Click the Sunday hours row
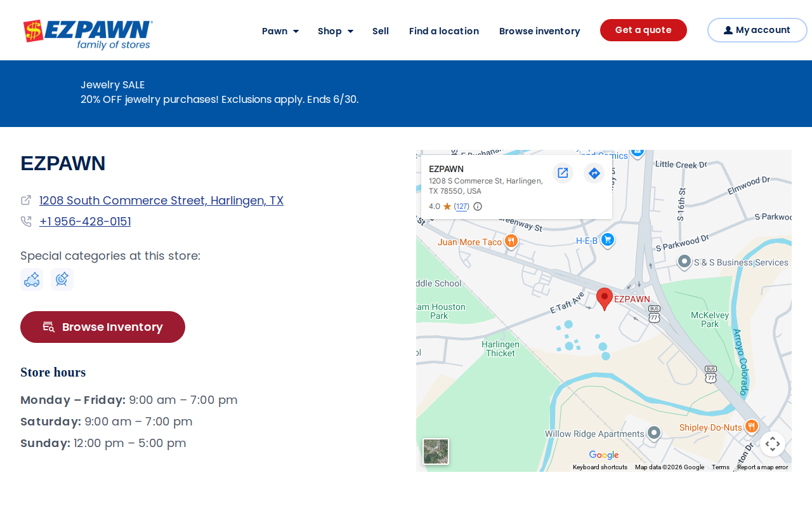Image resolution: width=812 pixels, height=508 pixels. coord(103,443)
